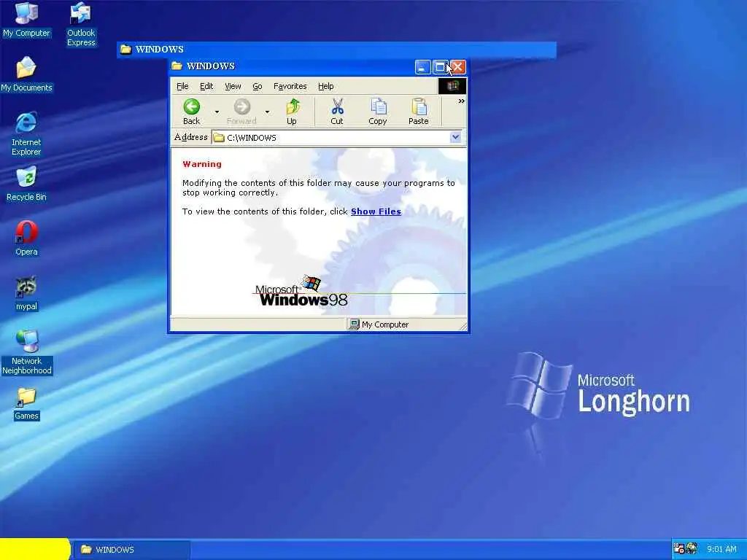Viewport: 747px width, 560px height.
Task: Open the File menu
Action: (182, 86)
